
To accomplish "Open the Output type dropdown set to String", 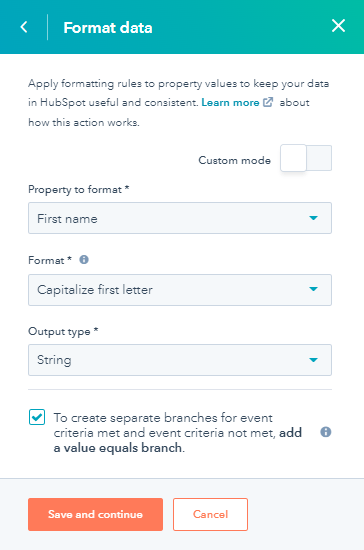I will pyautogui.click(x=180, y=360).
